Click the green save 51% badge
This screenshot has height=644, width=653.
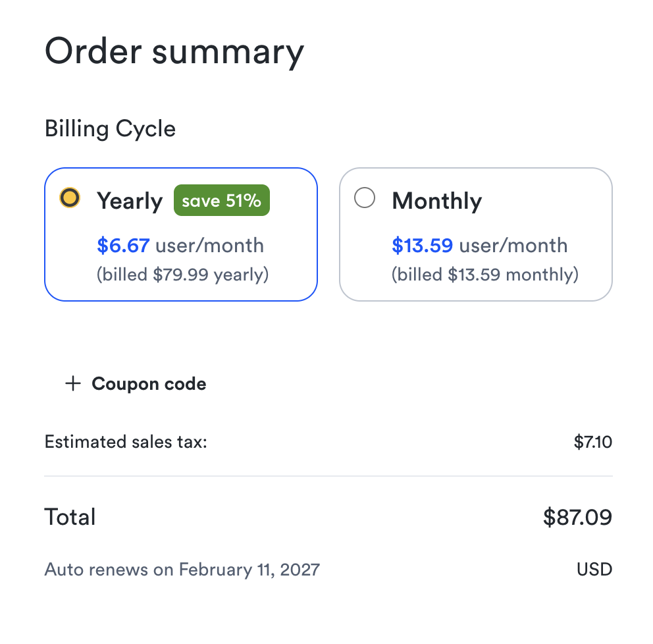tap(222, 200)
